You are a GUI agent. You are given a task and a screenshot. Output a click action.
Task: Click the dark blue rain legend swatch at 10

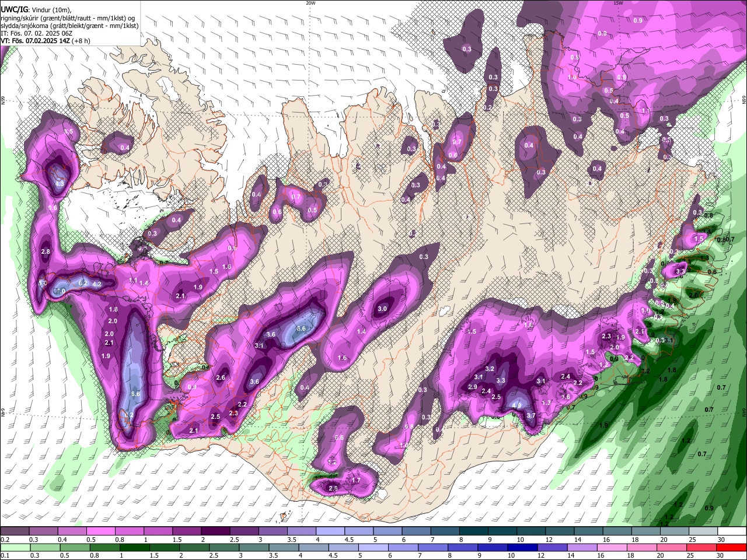[521, 548]
